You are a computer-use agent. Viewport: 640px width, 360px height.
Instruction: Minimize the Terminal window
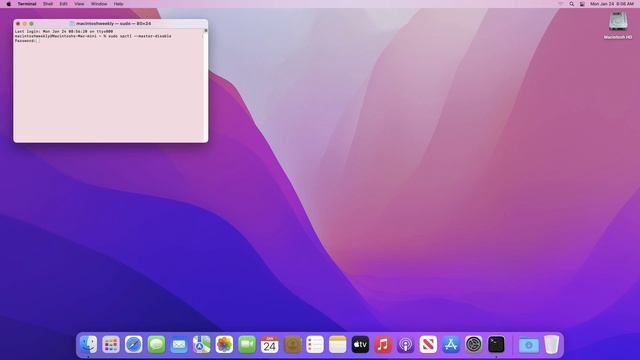click(x=24, y=24)
